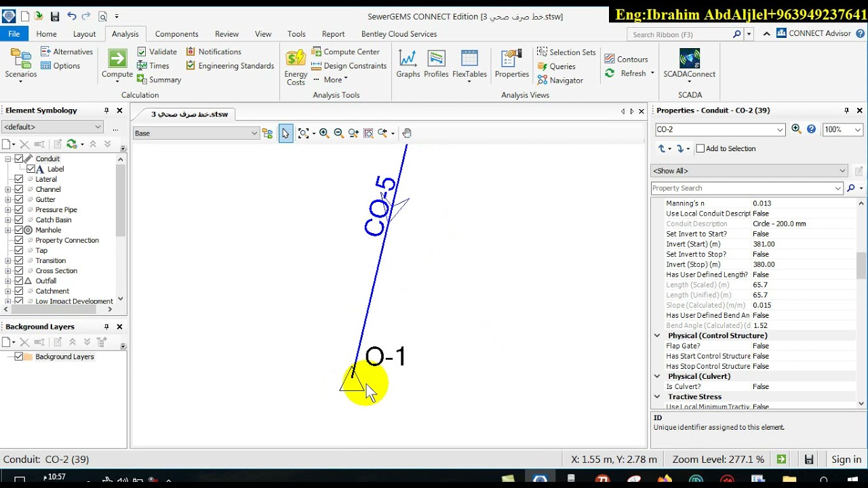Toggle the Conduit Label checkbox

31,169
